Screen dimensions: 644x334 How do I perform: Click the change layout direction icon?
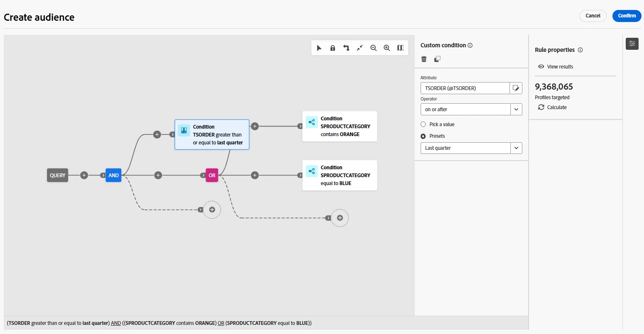pyautogui.click(x=346, y=48)
